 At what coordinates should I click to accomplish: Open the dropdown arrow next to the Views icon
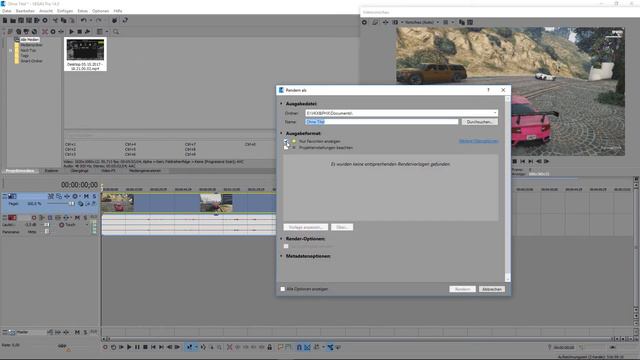[107, 31]
